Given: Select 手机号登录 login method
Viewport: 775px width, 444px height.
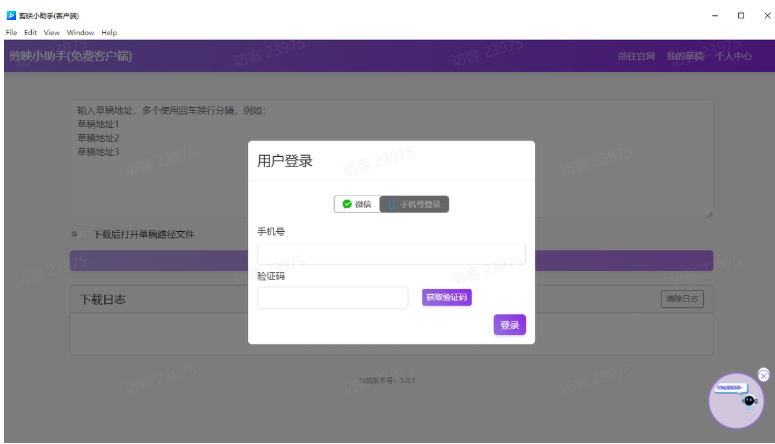Looking at the screenshot, I should tap(414, 204).
